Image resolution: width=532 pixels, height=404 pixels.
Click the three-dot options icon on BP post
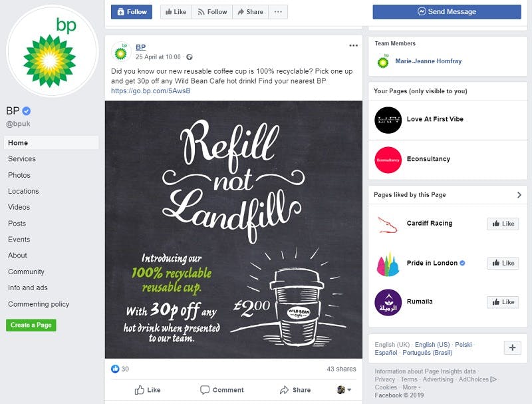pyautogui.click(x=353, y=45)
